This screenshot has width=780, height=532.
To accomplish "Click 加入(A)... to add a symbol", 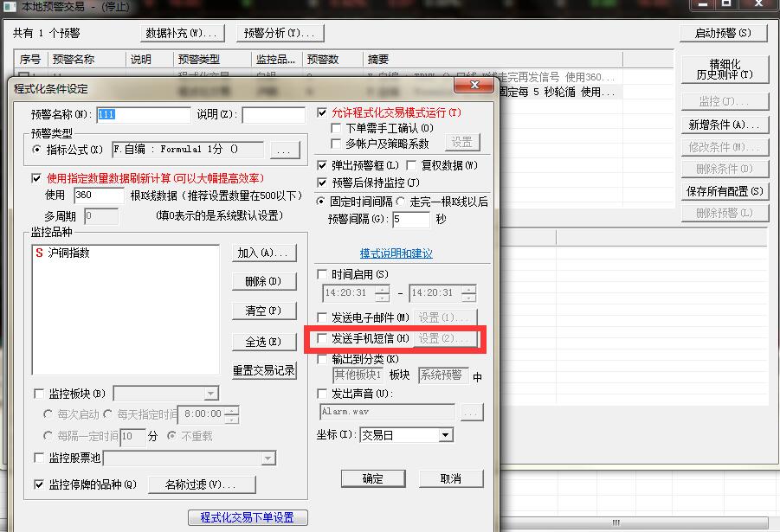I will (264, 253).
